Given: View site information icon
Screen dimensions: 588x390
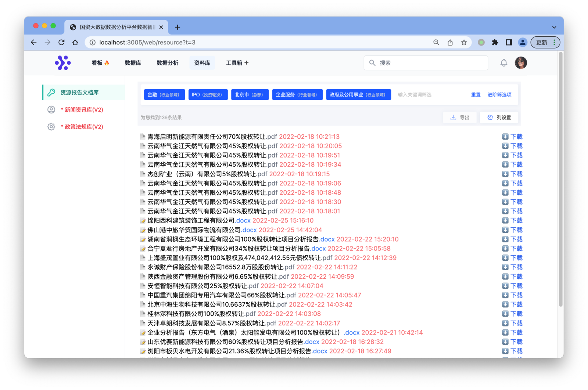Looking at the screenshot, I should pos(93,42).
